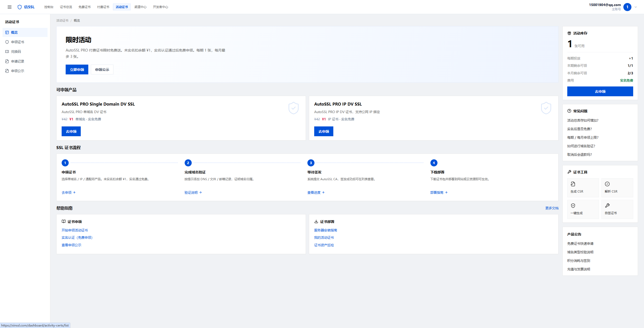The image size is (644, 328).
Task: Go to 免费证书 tab
Action: pyautogui.click(x=85, y=7)
